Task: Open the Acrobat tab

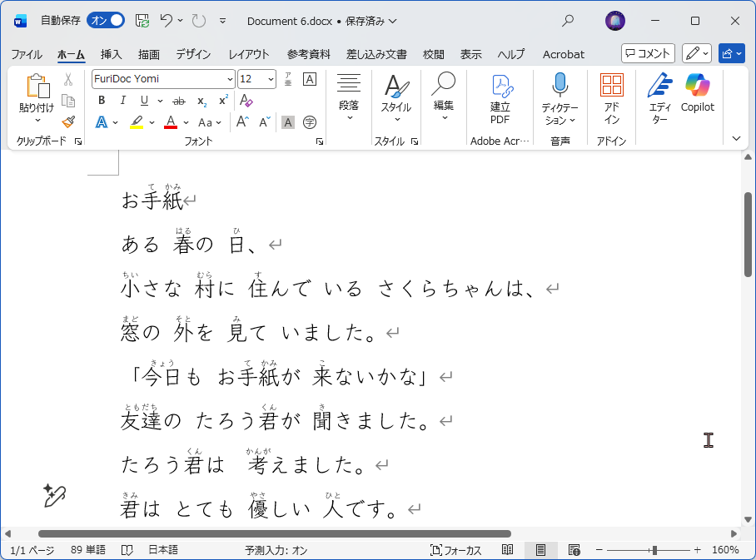Action: tap(563, 54)
